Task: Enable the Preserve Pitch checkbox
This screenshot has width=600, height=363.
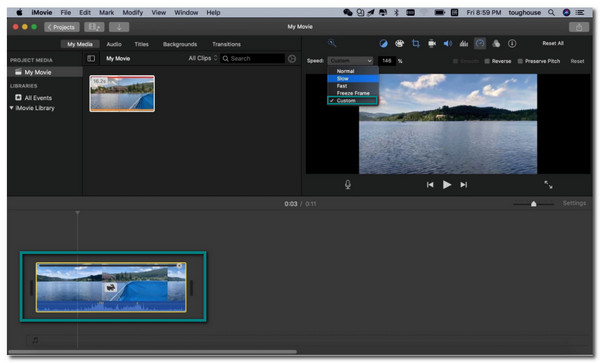Action: (520, 61)
